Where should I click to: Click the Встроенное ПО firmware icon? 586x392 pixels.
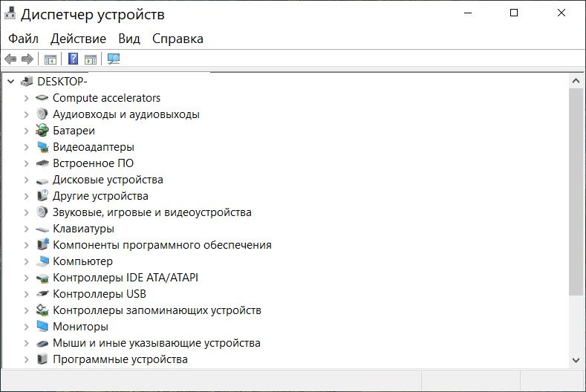[42, 163]
